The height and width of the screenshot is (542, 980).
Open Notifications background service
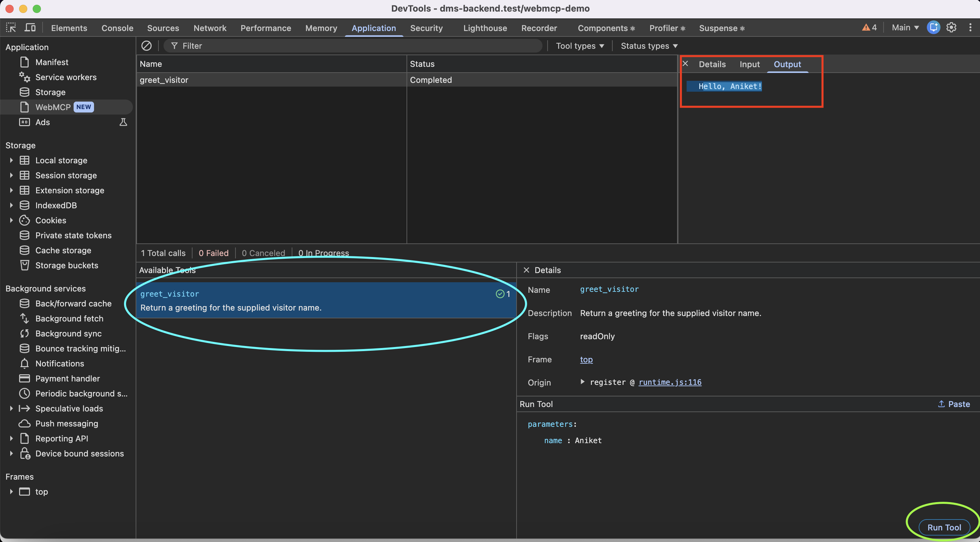pyautogui.click(x=60, y=363)
